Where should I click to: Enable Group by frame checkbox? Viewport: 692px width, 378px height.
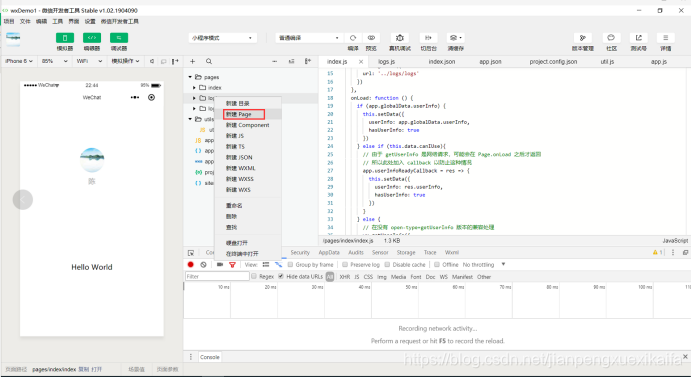point(290,265)
